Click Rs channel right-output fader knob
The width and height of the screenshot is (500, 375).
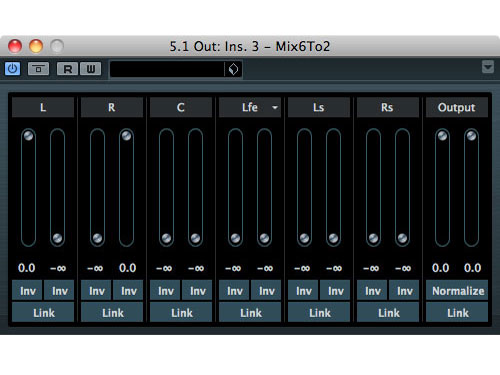click(x=402, y=238)
